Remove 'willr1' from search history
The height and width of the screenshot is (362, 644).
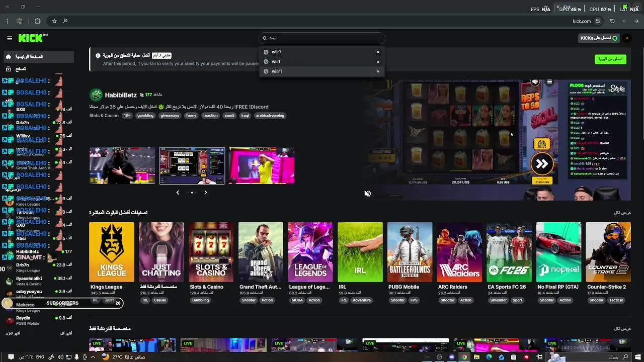coord(378,71)
